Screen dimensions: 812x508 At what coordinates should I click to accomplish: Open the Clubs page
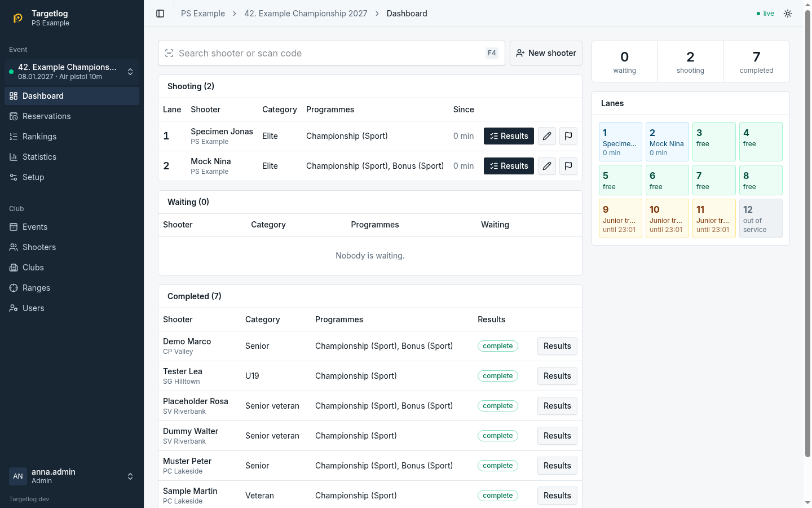point(72,268)
